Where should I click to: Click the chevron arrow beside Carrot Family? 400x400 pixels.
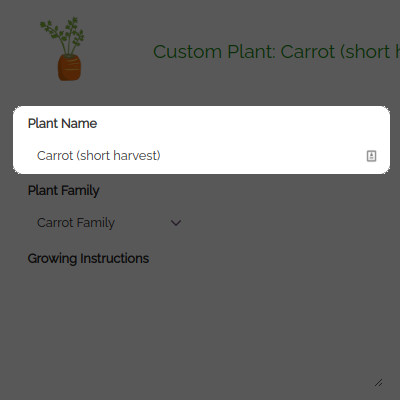[x=176, y=222]
